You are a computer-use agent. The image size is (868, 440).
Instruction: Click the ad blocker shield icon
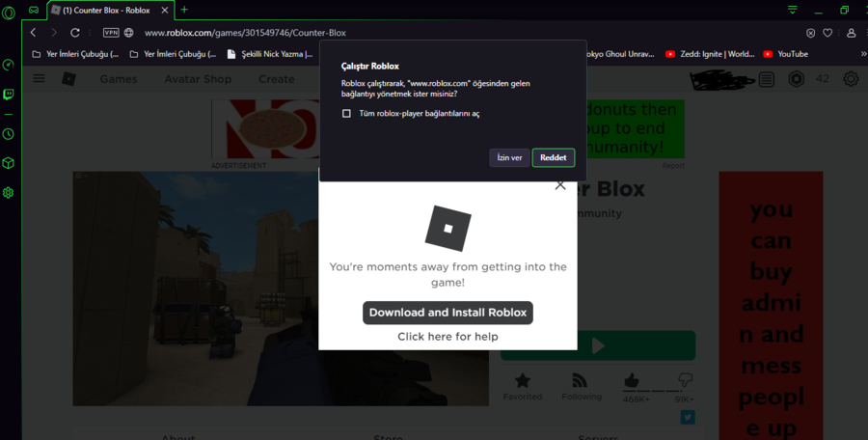(x=810, y=33)
